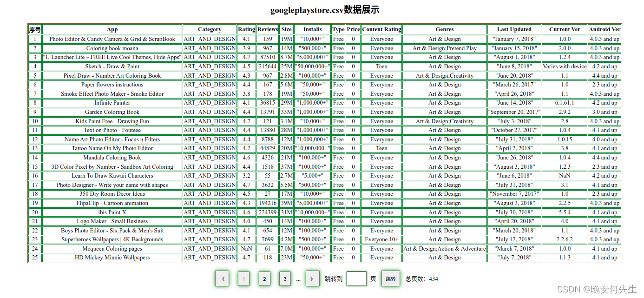Click the Current Ver column header
This screenshot has height=298, width=644.
565,30
